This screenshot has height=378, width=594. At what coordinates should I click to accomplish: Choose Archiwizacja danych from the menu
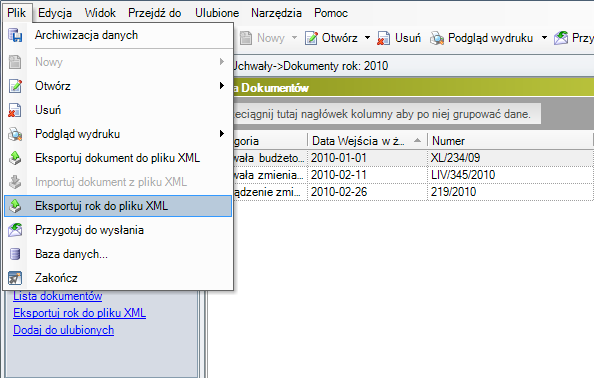tap(118, 35)
